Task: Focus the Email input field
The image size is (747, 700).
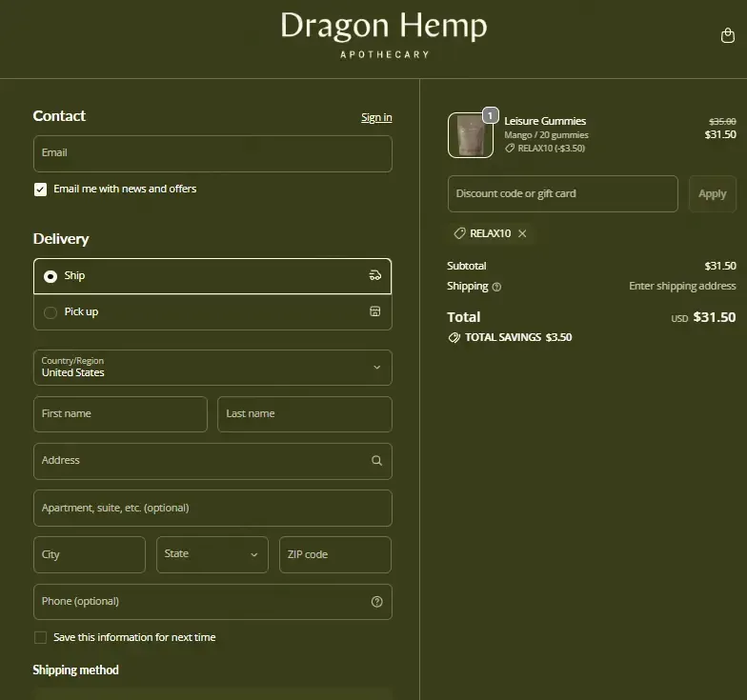Action: 212,153
